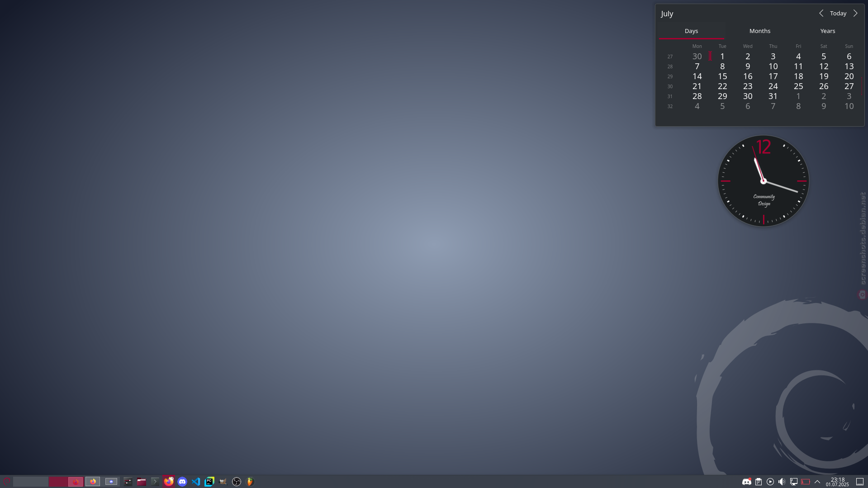Open the battery status tray icon
Viewport: 868px width, 488px height.
point(806,482)
